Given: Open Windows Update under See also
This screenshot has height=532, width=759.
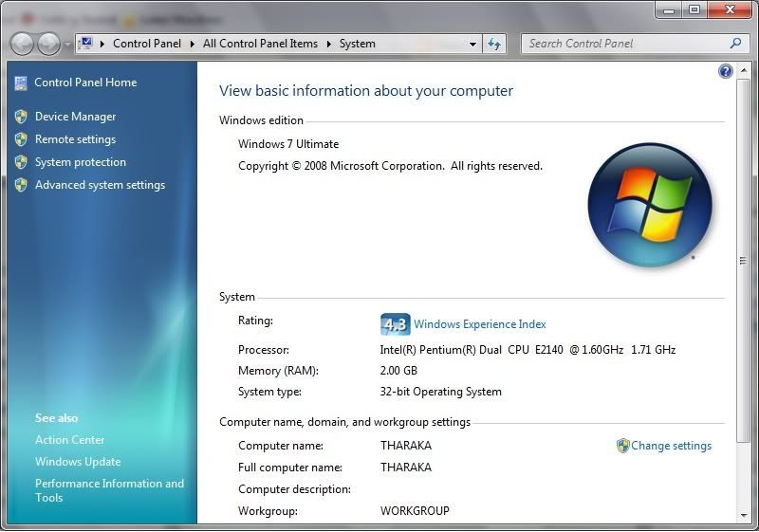Looking at the screenshot, I should click(x=78, y=462).
